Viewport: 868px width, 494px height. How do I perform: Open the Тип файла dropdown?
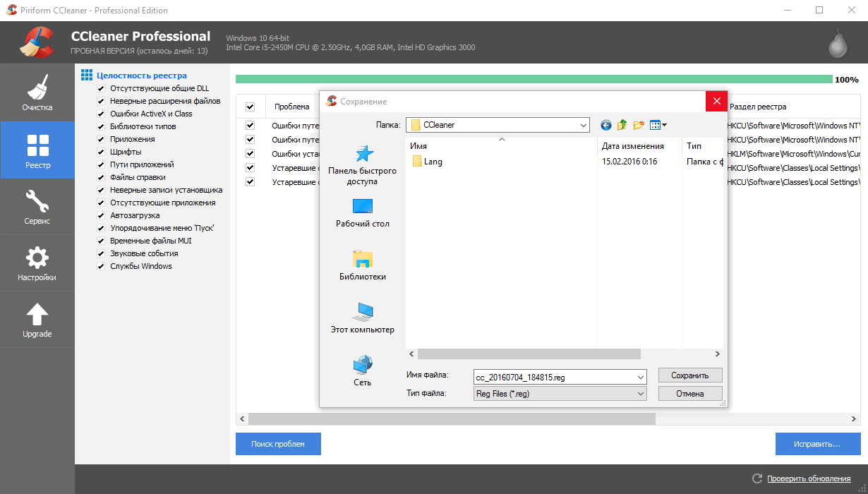coord(640,394)
